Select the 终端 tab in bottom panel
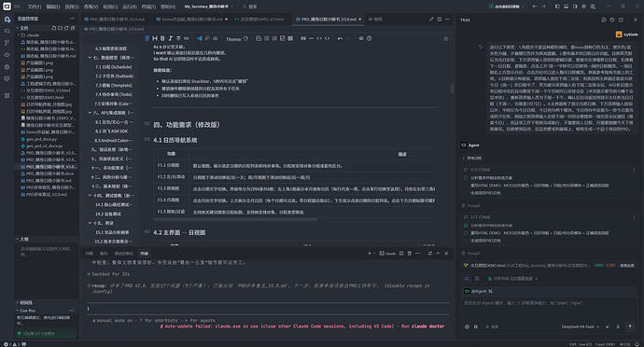This screenshot has height=347, width=644. [144, 254]
